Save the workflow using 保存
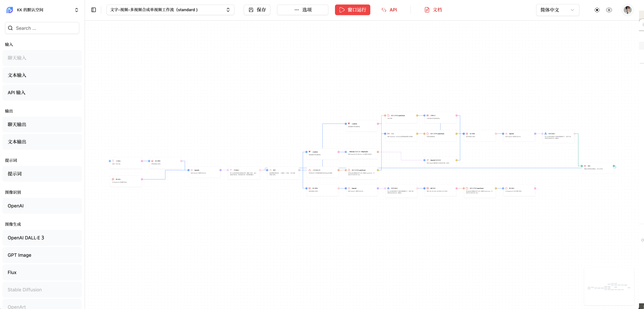The width and height of the screenshot is (644, 309). point(257,10)
